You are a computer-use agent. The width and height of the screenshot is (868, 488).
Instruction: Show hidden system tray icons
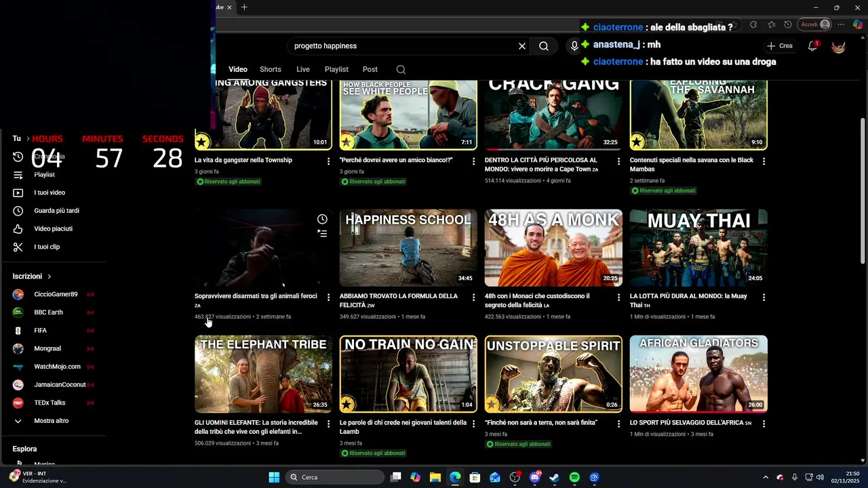[766, 477]
